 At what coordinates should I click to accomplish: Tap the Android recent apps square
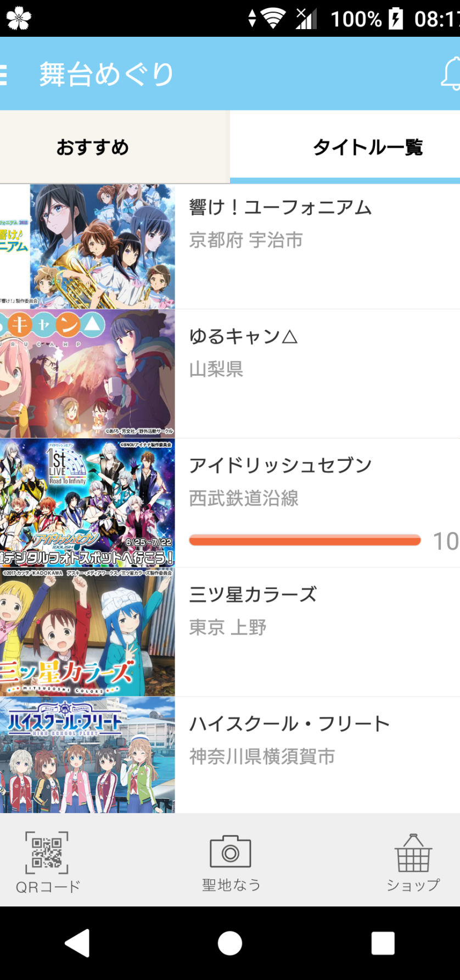383,943
